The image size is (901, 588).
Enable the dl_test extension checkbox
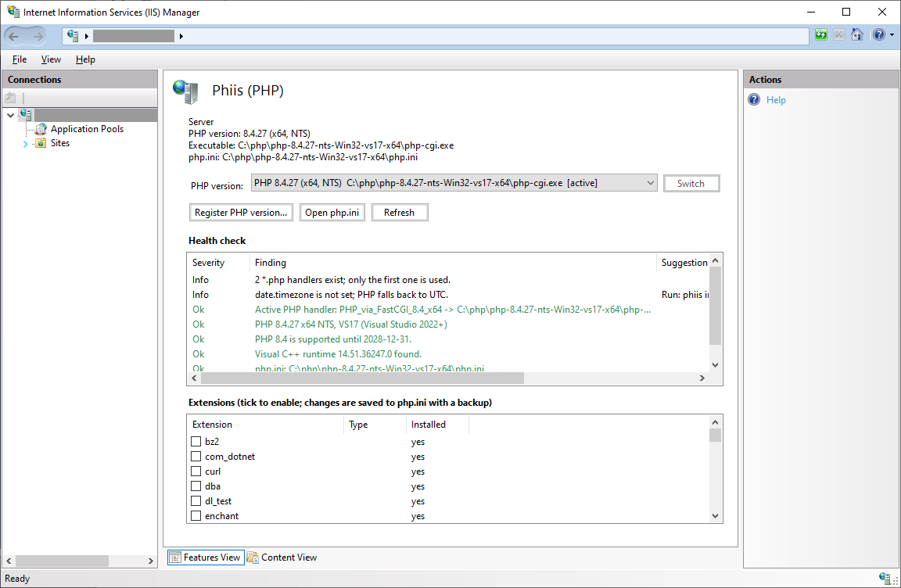[196, 501]
